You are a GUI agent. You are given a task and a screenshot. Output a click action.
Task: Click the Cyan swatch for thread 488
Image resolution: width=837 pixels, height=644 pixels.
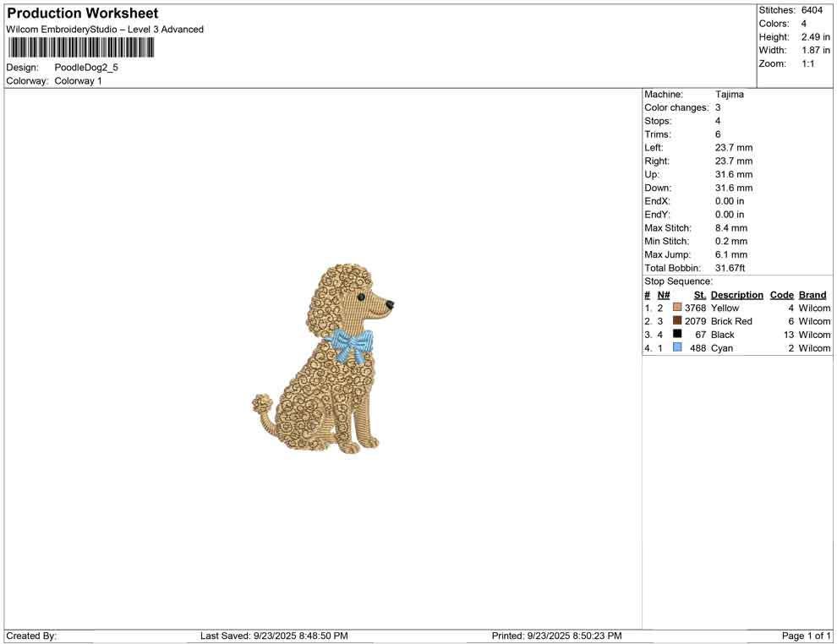676,347
